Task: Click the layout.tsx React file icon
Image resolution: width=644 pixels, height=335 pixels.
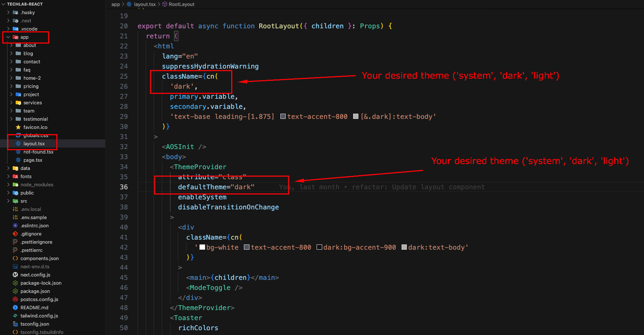Action: click(18, 143)
